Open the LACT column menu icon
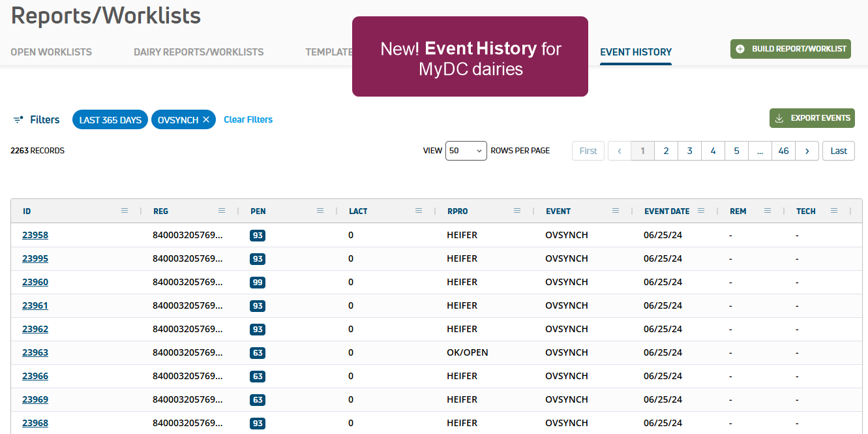This screenshot has height=434, width=868. click(419, 211)
